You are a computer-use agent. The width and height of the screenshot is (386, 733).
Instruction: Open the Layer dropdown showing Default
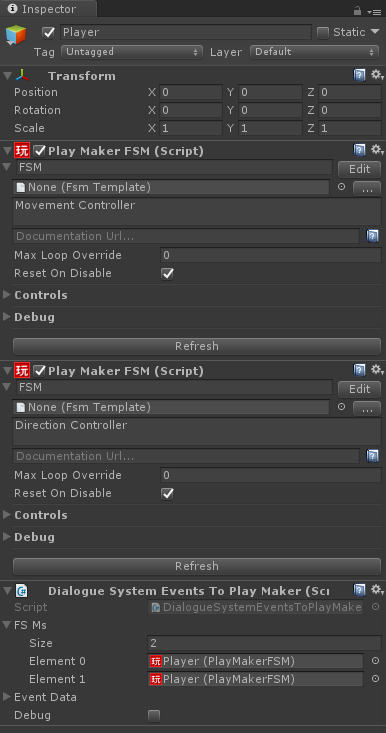tap(315, 52)
